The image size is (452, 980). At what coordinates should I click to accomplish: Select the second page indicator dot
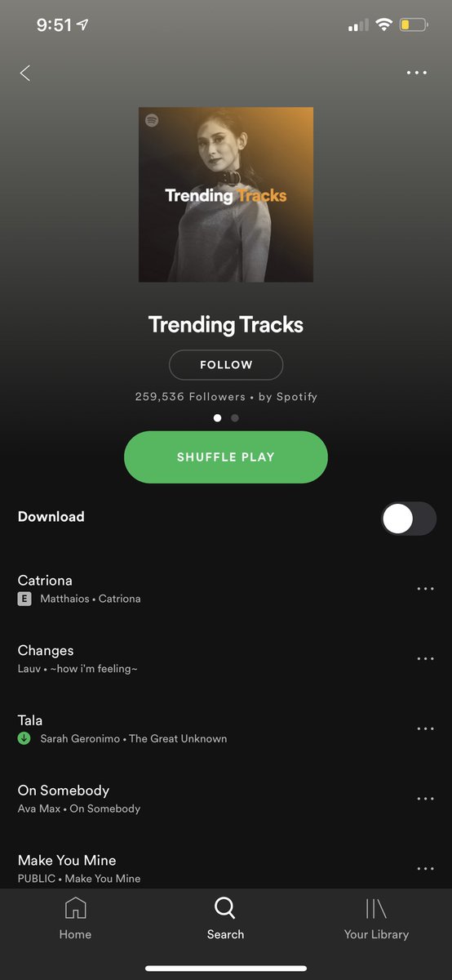point(235,418)
